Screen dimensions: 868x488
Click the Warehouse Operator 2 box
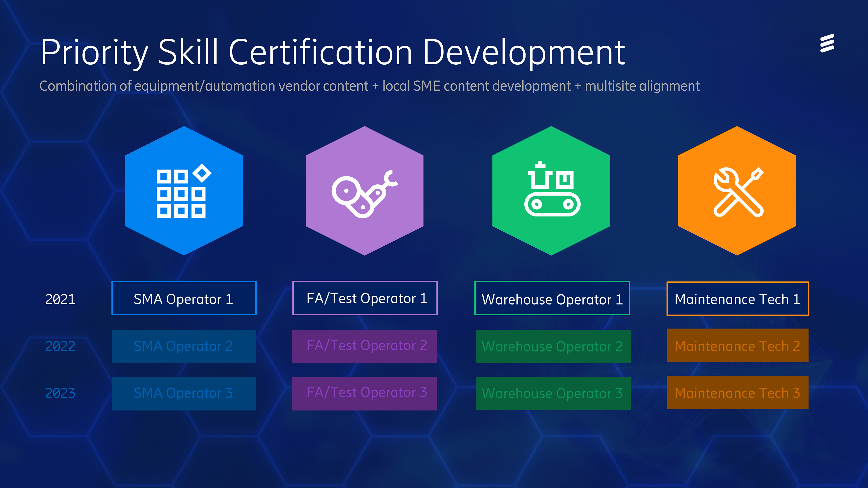click(553, 346)
